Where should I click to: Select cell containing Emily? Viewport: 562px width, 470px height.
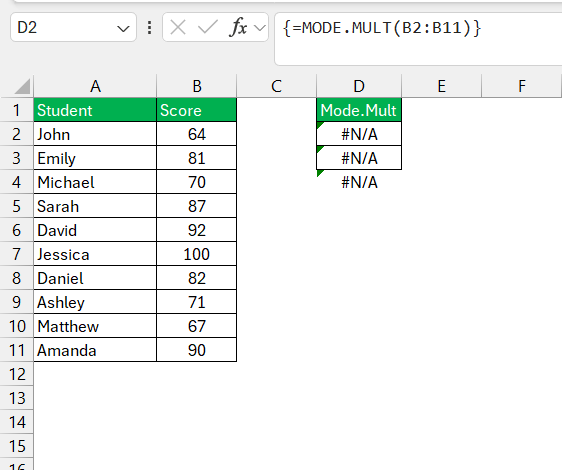pyautogui.click(x=95, y=158)
